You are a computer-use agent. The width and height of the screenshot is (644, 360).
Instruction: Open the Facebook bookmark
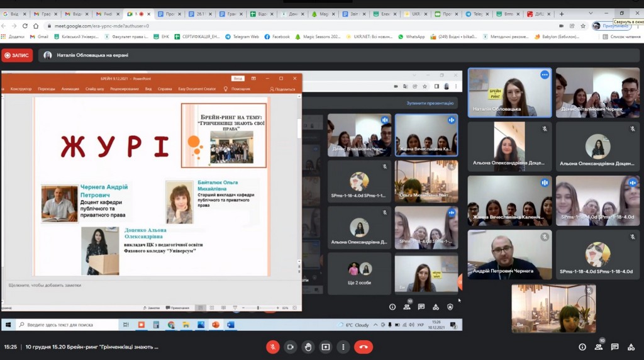coord(277,37)
